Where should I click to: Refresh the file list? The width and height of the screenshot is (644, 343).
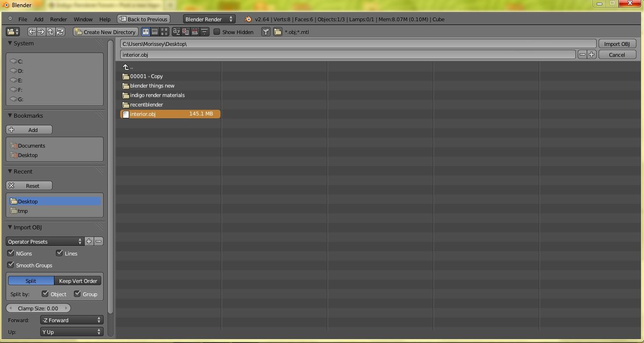(x=60, y=32)
